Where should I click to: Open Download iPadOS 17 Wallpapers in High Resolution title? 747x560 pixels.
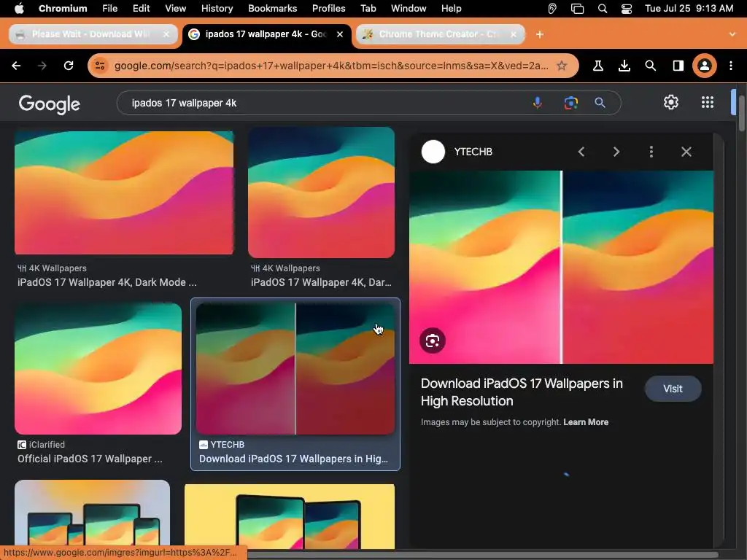522,392
